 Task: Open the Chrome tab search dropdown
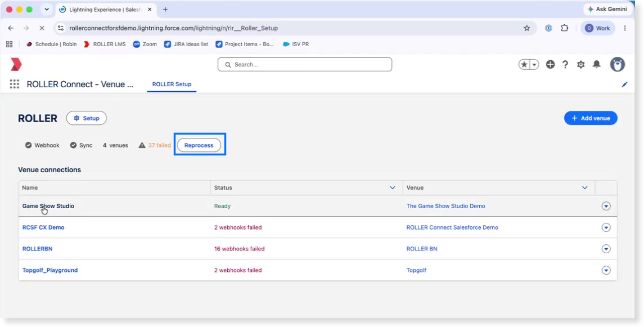[x=47, y=10]
